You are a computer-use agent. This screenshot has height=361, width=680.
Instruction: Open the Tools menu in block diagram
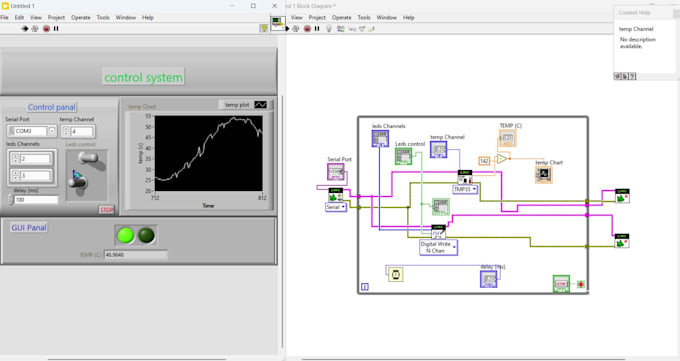[x=364, y=17]
